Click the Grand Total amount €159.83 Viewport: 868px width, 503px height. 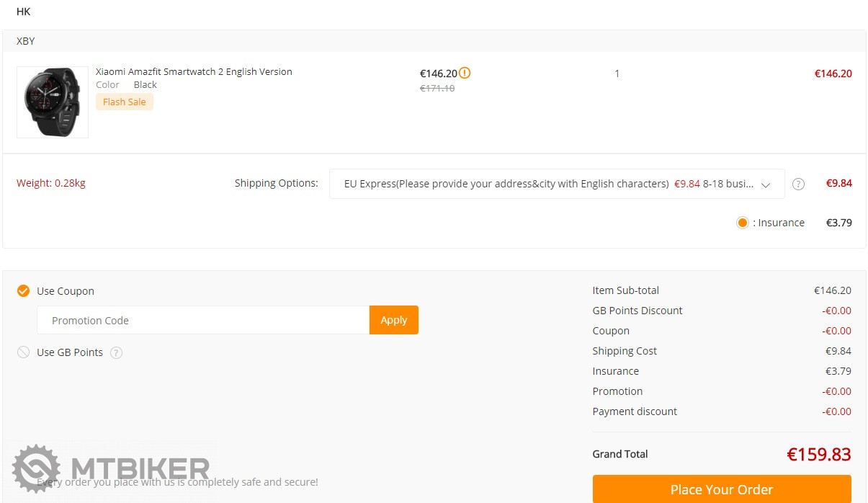tap(818, 455)
